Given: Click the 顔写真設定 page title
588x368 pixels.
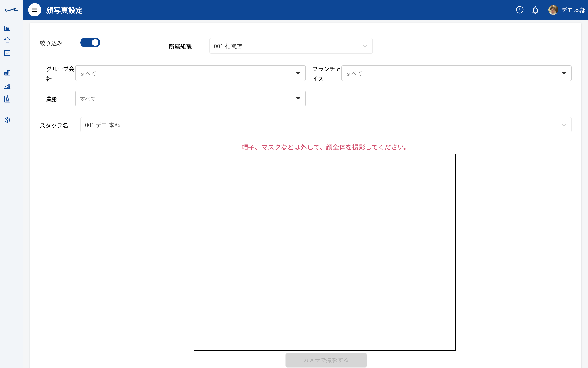Looking at the screenshot, I should (x=64, y=10).
